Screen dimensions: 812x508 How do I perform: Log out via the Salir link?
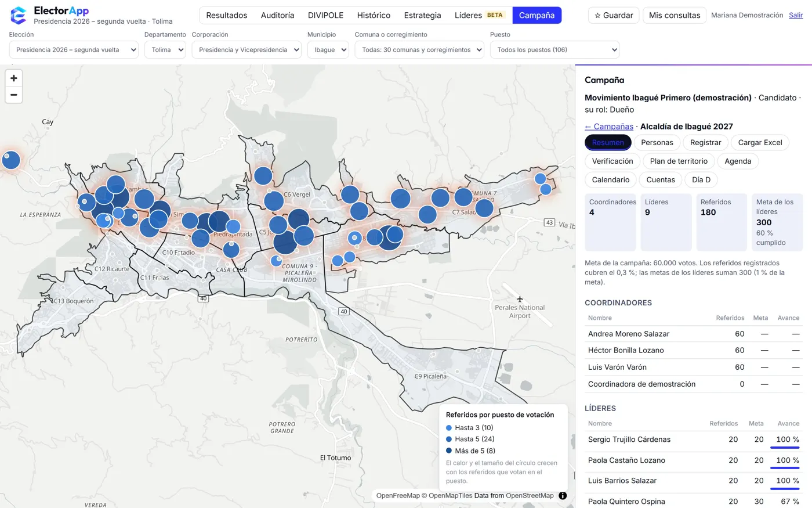(x=796, y=15)
